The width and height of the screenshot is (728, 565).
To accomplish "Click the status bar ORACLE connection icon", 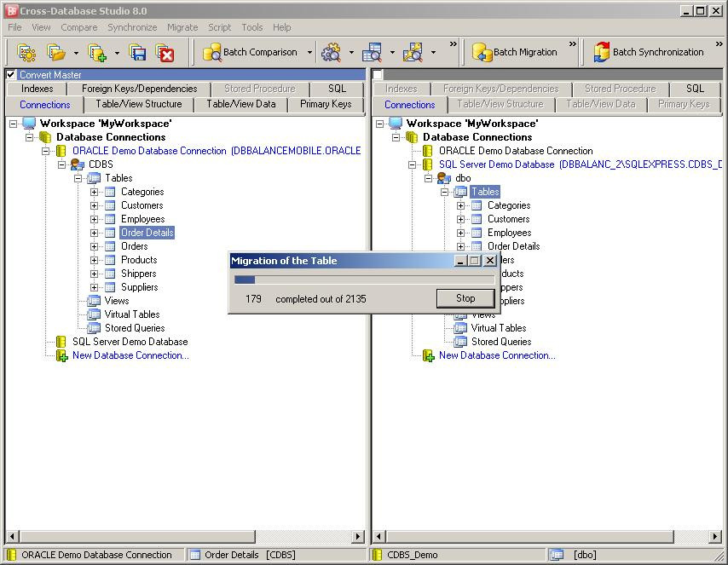I will pyautogui.click(x=12, y=555).
